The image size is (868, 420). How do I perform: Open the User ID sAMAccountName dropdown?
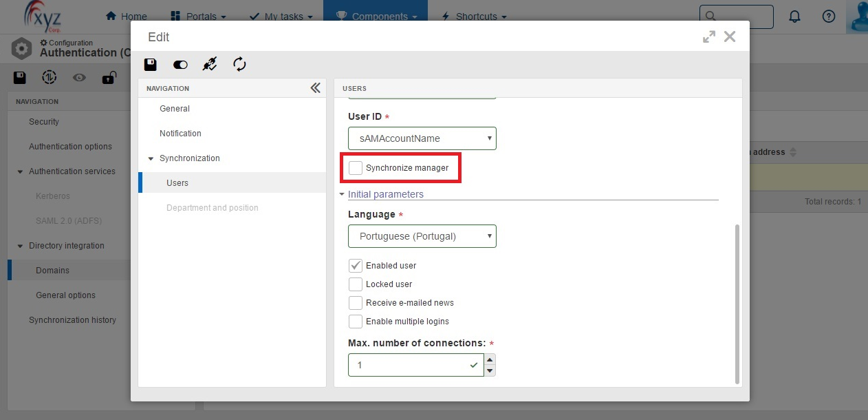422,138
